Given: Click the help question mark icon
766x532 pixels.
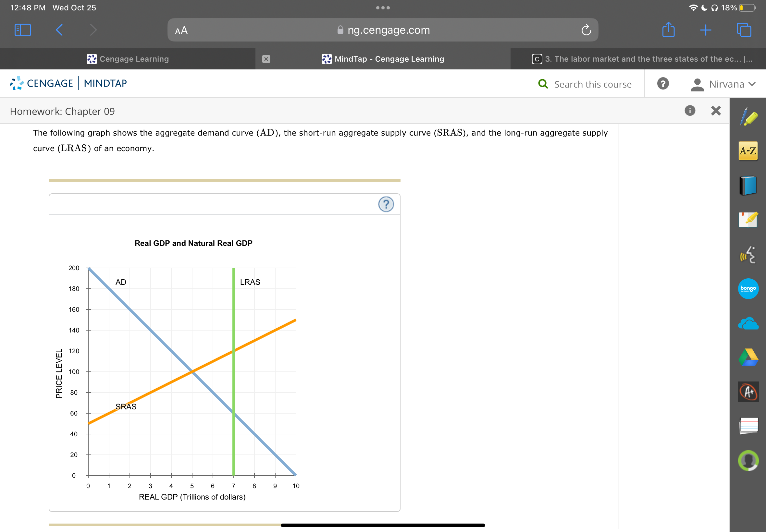Looking at the screenshot, I should pos(386,205).
